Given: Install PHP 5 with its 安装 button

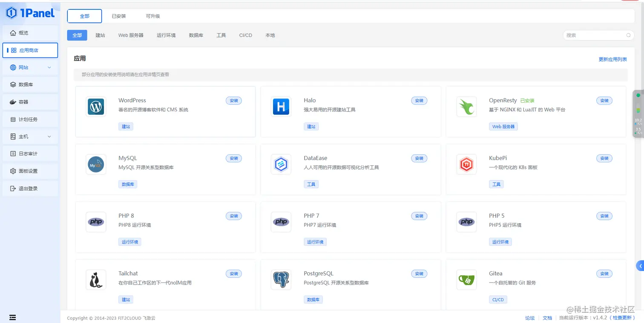Looking at the screenshot, I should [x=604, y=216].
